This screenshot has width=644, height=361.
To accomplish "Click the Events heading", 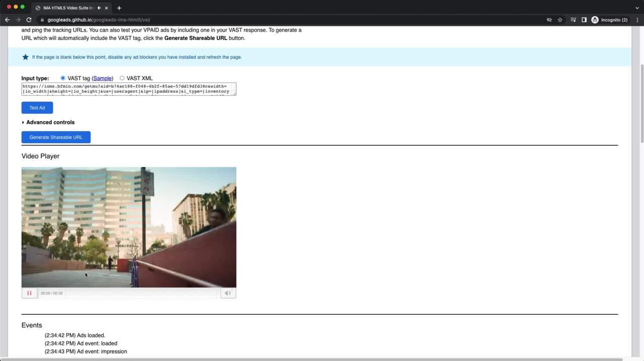I will tap(32, 325).
